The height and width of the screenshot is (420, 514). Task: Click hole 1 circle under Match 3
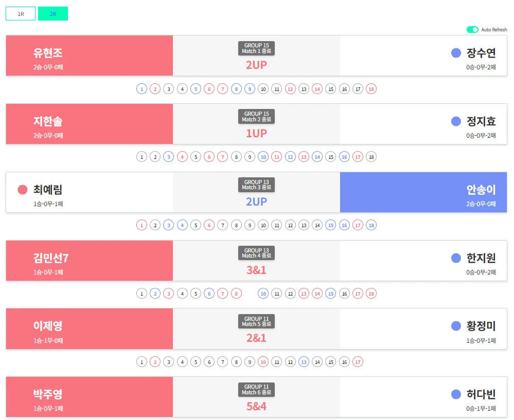click(141, 225)
